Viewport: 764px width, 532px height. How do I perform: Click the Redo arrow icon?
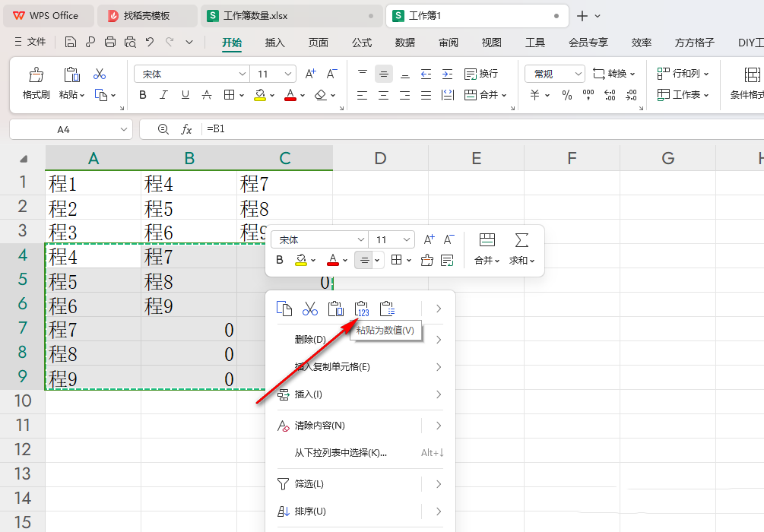point(169,43)
